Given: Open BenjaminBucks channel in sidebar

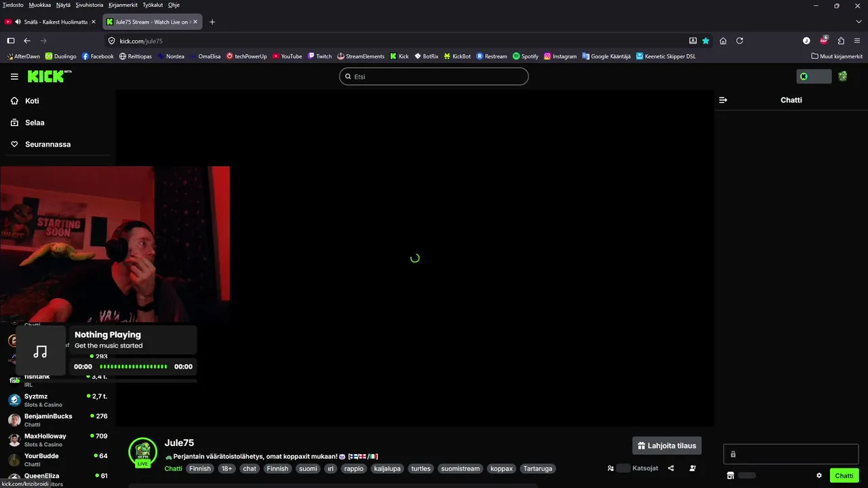Looking at the screenshot, I should [57, 420].
